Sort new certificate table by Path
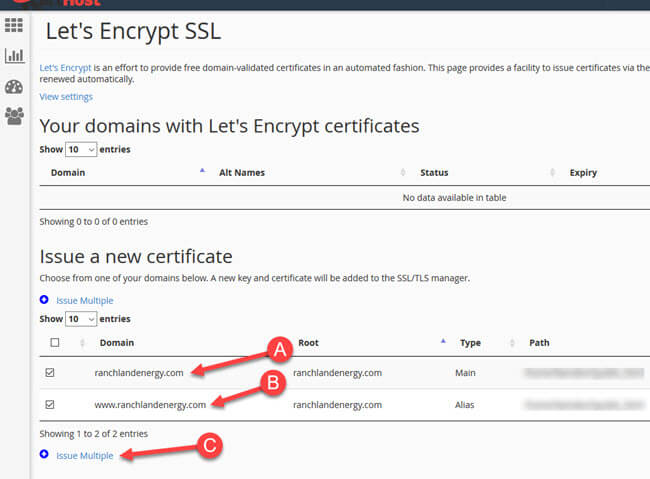The height and width of the screenshot is (479, 650). point(539,343)
